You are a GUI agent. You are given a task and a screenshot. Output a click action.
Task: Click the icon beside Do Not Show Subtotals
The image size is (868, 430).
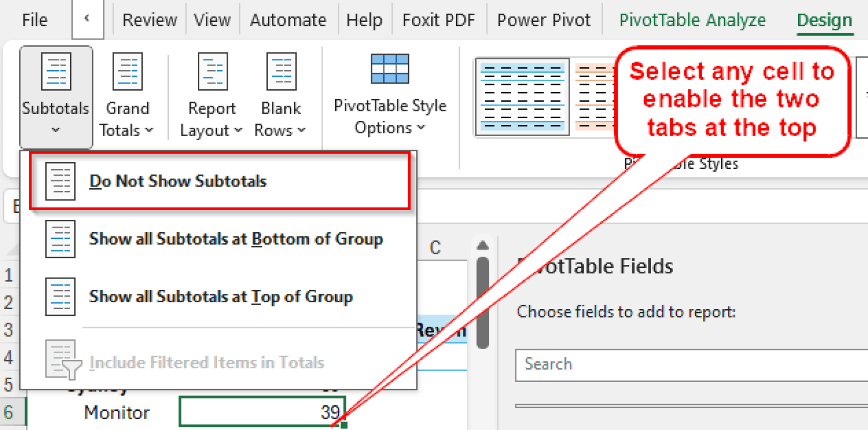60,181
